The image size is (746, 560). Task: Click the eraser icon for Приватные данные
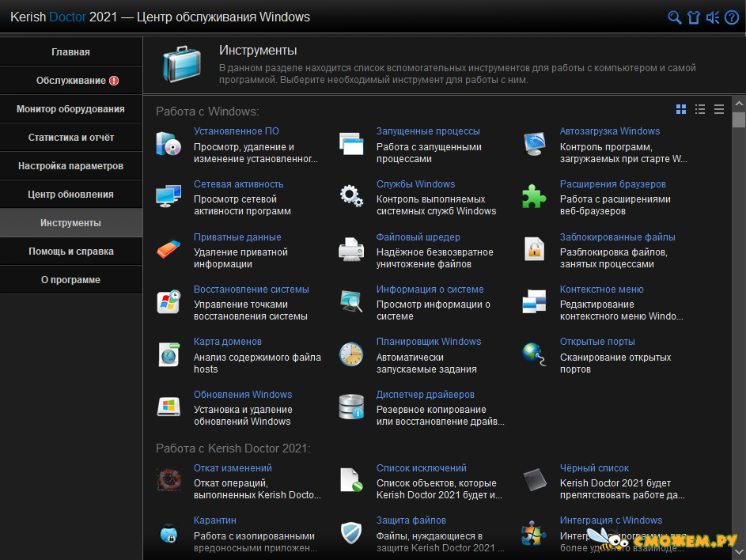point(169,249)
